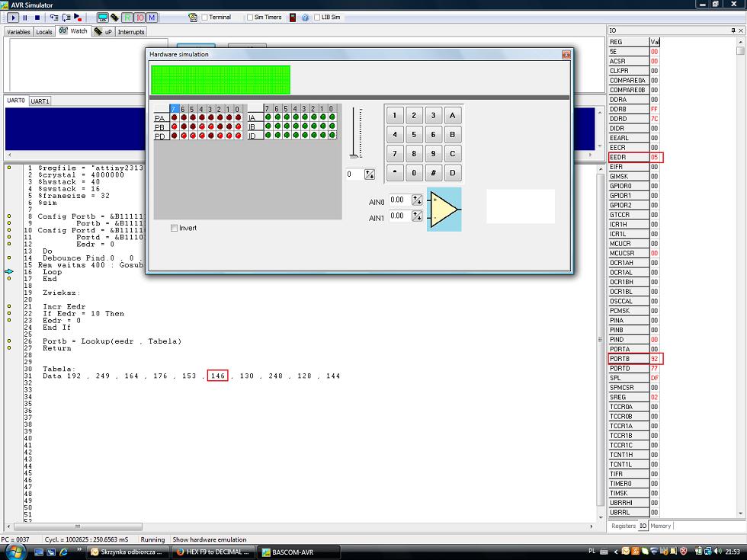Screen dimensions: 747x560
Task: Tick the Invert checkbox in Hardware simulation
Action: pyautogui.click(x=175, y=228)
